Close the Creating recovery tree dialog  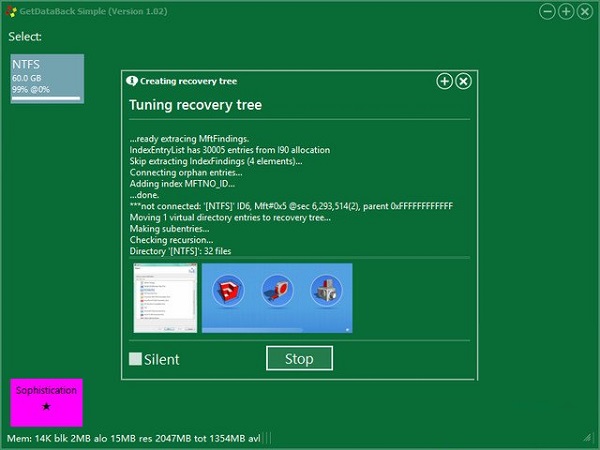(463, 81)
